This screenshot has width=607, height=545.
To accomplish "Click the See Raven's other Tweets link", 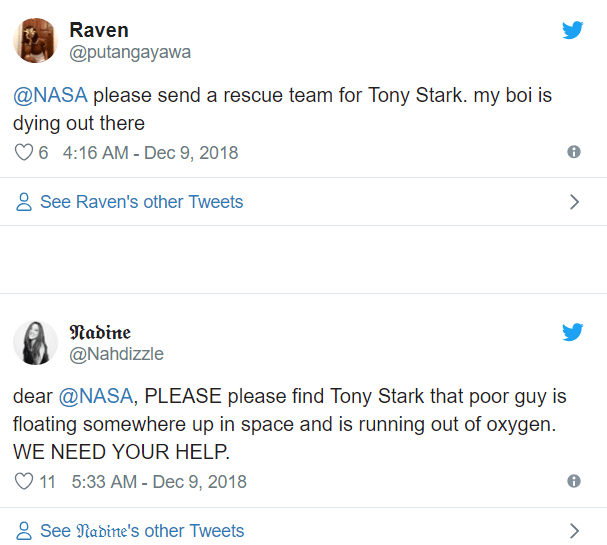I will click(x=141, y=202).
